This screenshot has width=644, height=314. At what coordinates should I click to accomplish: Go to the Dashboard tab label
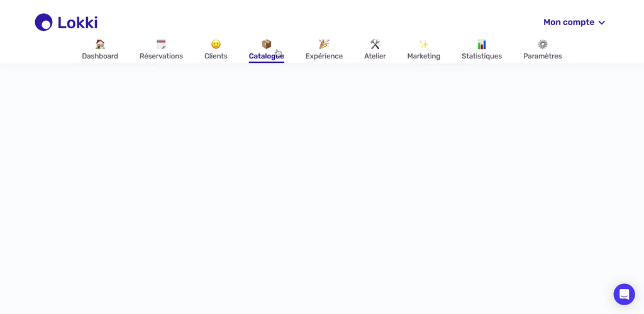(x=100, y=57)
